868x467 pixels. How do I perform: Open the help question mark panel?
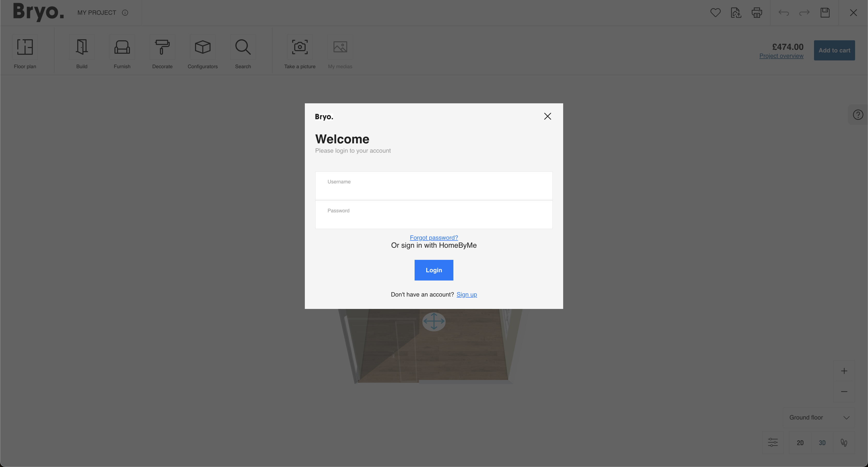coord(858,115)
